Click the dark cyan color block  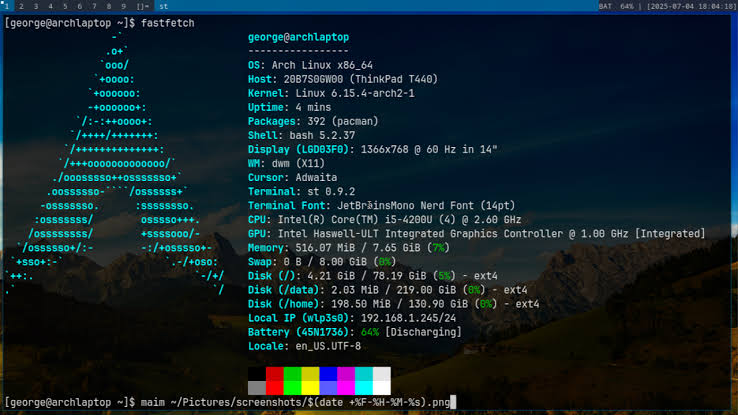[364, 374]
